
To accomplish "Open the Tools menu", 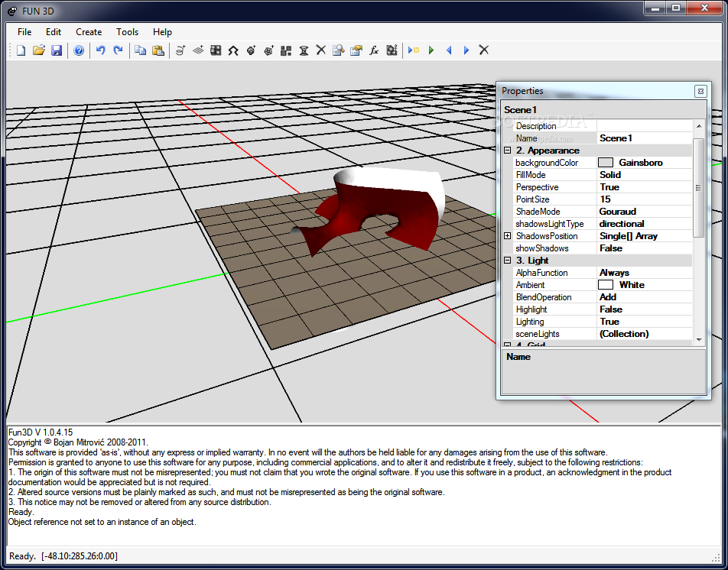I will pos(127,32).
